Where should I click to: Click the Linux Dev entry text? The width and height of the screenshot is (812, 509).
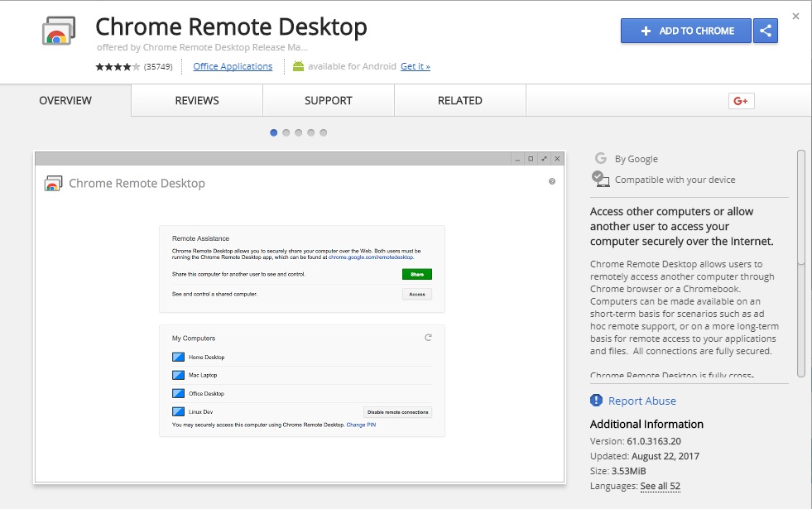tap(201, 412)
